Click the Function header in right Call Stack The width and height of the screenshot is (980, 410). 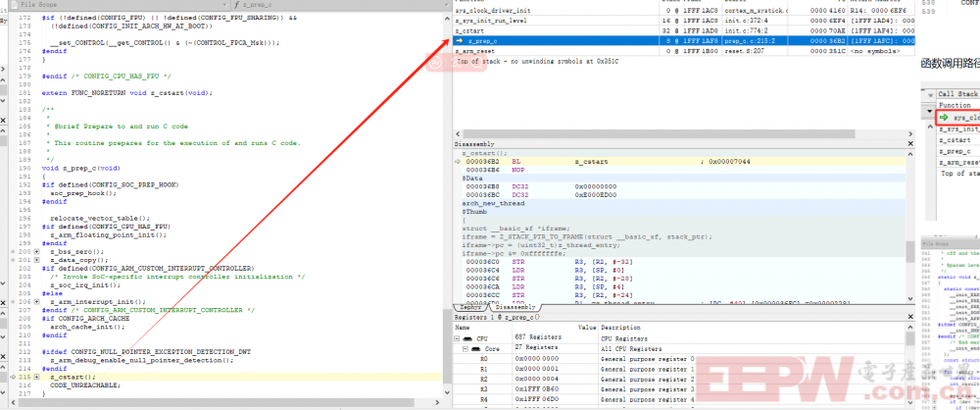point(955,105)
